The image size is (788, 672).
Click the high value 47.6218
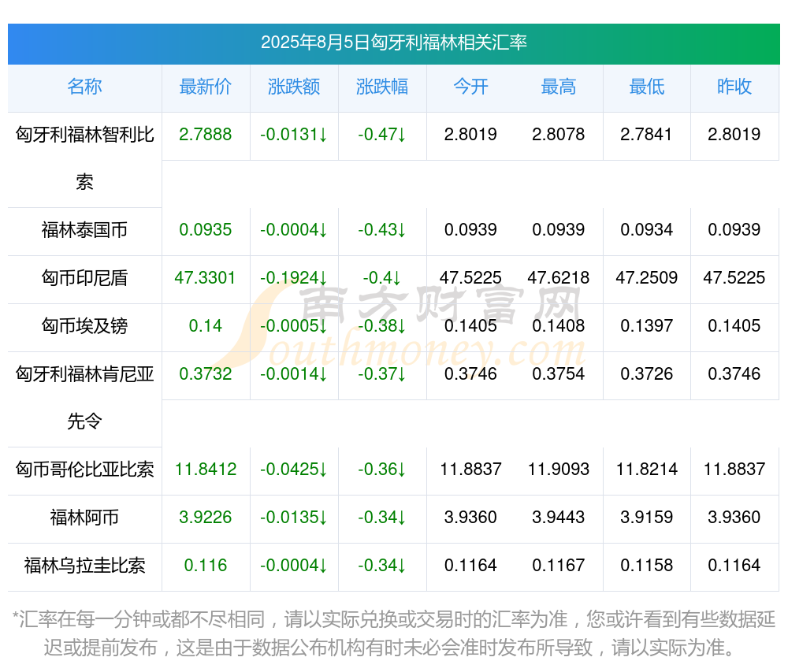pyautogui.click(x=559, y=278)
